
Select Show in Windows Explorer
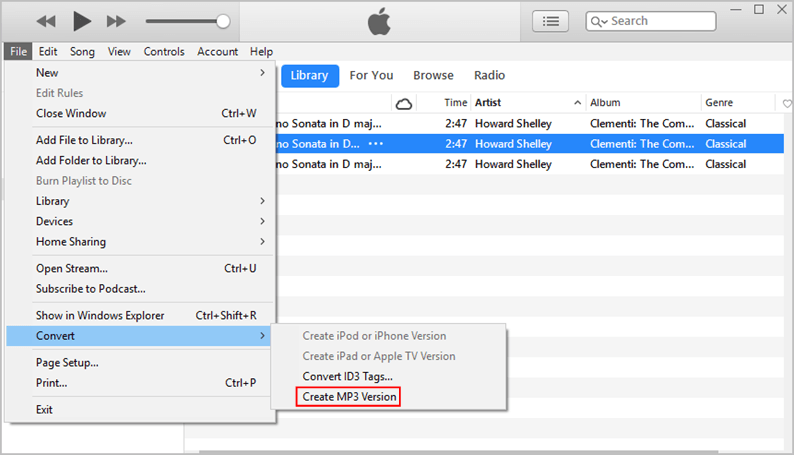pyautogui.click(x=140, y=315)
